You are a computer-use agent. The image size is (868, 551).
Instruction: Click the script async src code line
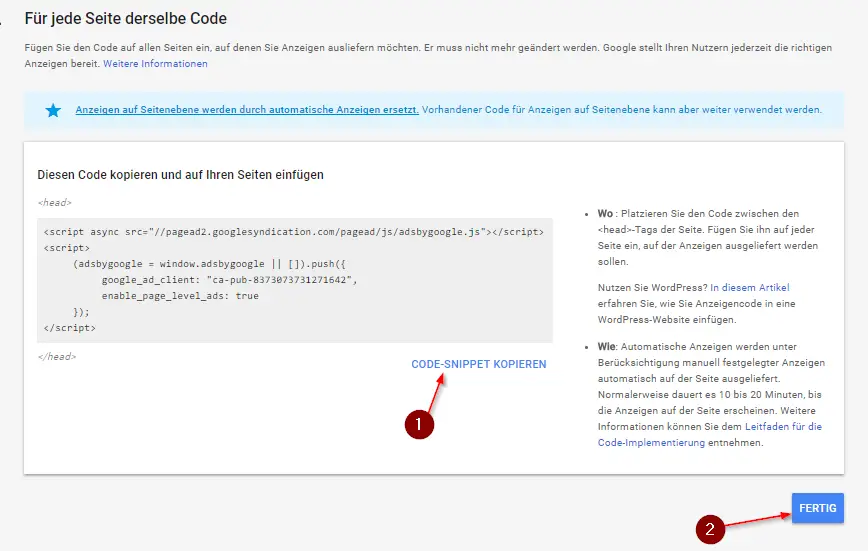tap(293, 232)
